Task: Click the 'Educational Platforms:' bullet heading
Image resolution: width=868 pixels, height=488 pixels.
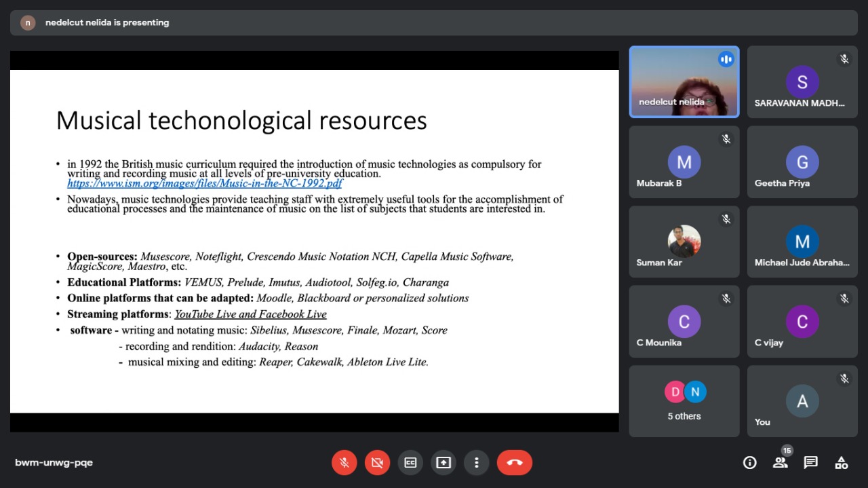Action: pos(124,282)
